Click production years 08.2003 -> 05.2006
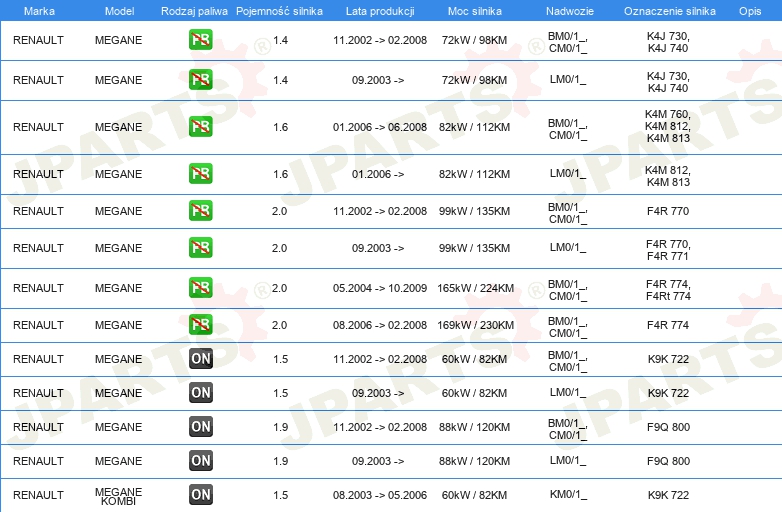This screenshot has height=512, width=782. 380,495
